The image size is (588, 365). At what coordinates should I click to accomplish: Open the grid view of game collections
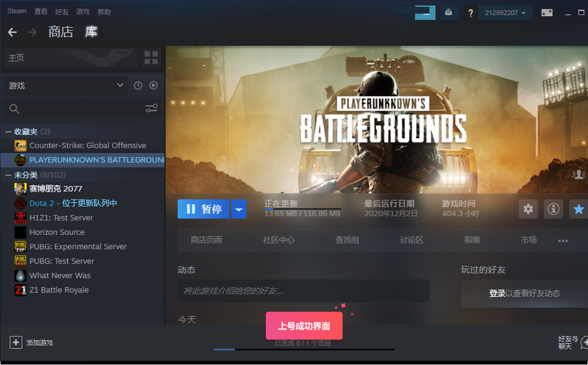(x=151, y=58)
